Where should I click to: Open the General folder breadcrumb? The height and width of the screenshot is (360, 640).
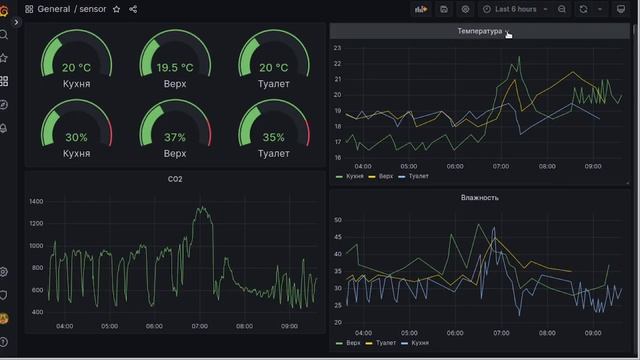(53, 9)
